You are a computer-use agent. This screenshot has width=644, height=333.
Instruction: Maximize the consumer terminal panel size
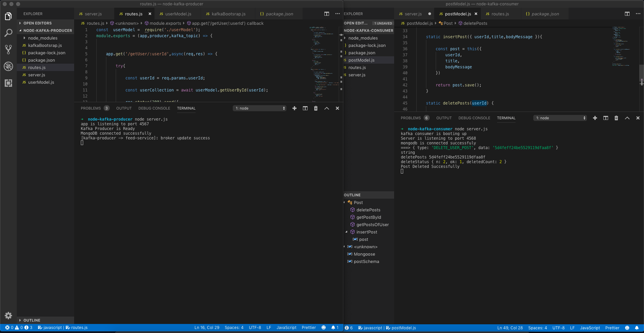point(627,118)
